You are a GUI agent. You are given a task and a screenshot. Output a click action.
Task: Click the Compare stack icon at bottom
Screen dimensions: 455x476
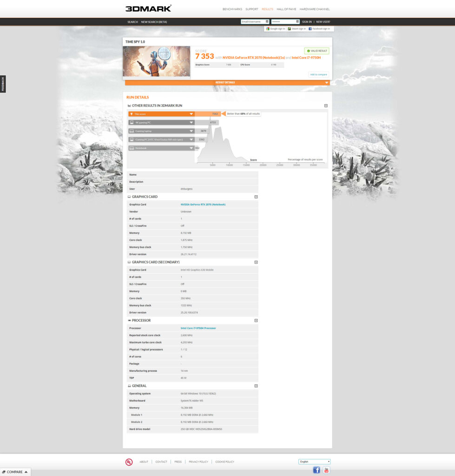(4, 472)
